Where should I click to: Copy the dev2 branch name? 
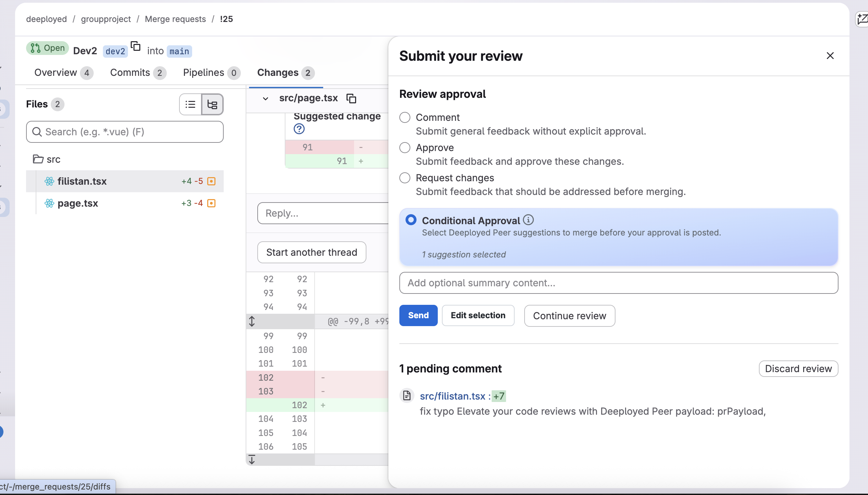(136, 47)
